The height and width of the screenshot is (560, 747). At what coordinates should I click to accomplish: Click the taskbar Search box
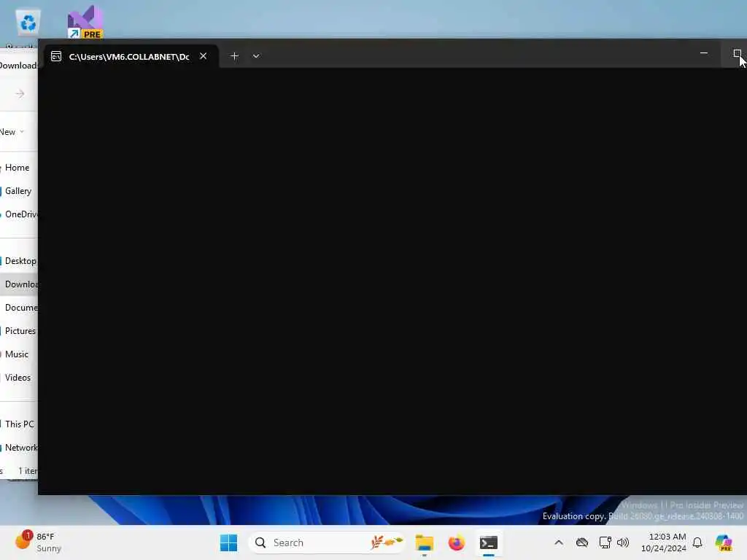[327, 542]
